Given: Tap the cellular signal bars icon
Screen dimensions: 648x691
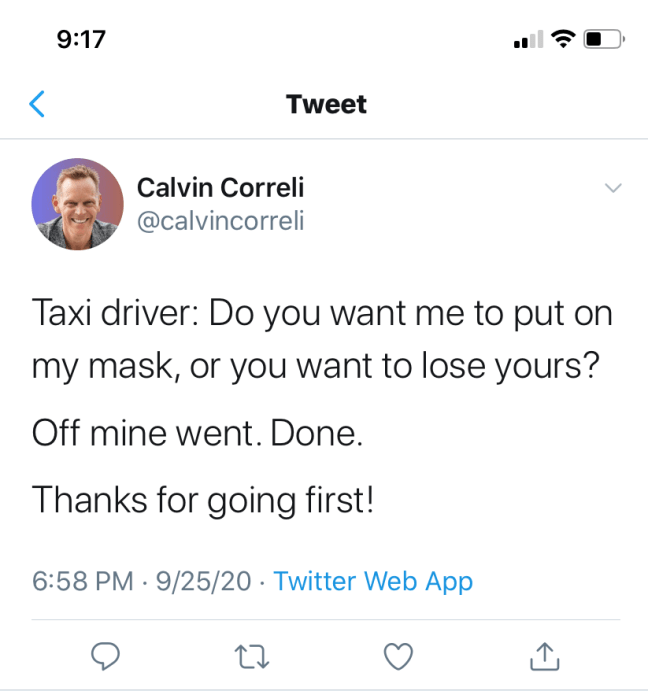Looking at the screenshot, I should coord(527,41).
